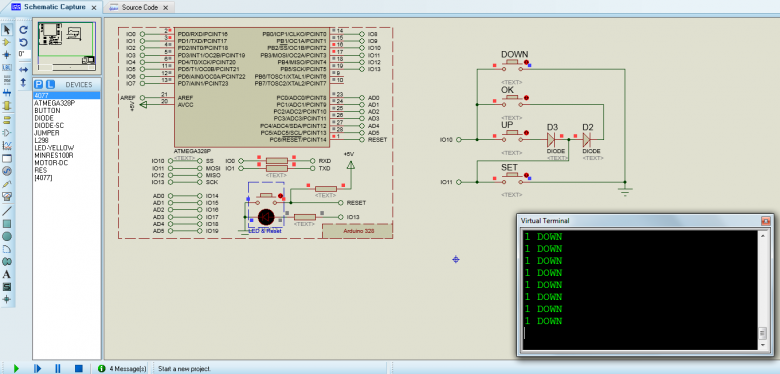
Task: Close the Schematic Capture tab
Action: (x=94, y=7)
